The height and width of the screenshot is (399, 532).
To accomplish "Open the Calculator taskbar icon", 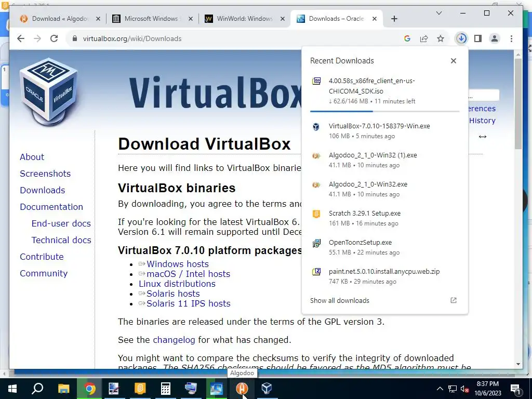I will point(166,389).
